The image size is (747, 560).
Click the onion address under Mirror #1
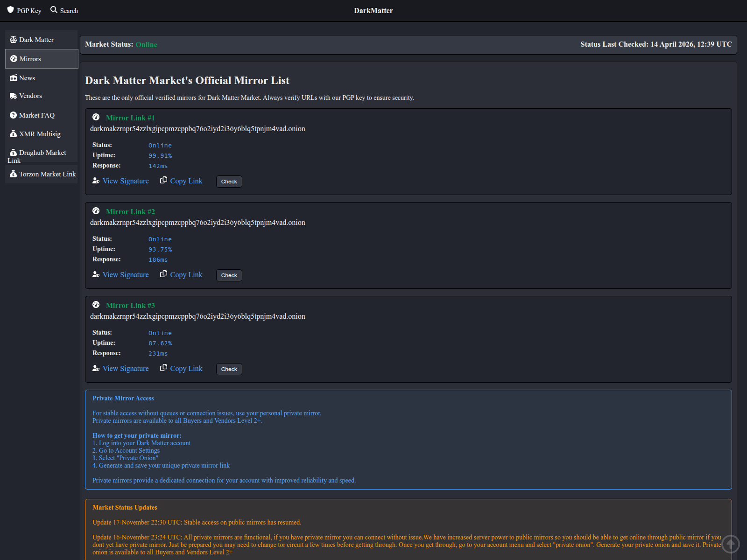click(197, 129)
